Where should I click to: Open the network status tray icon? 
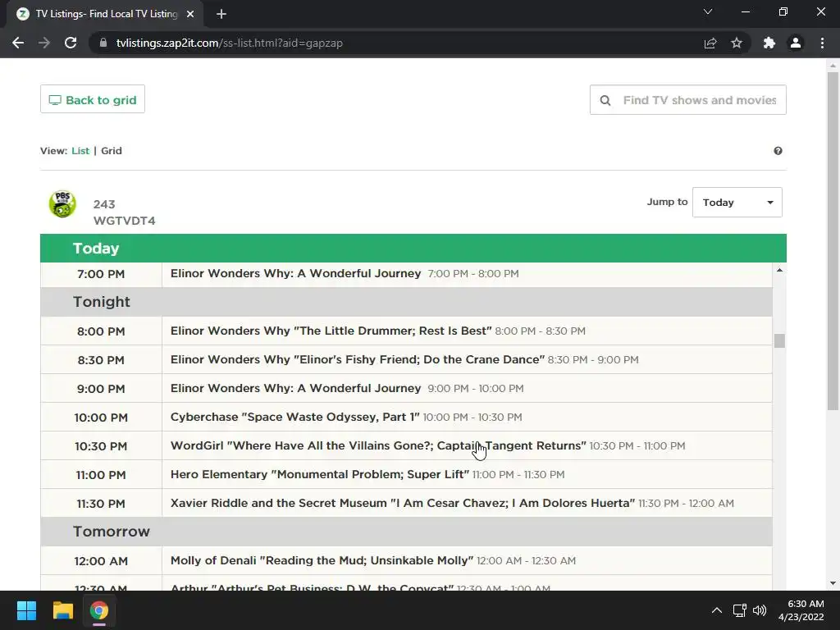point(740,610)
